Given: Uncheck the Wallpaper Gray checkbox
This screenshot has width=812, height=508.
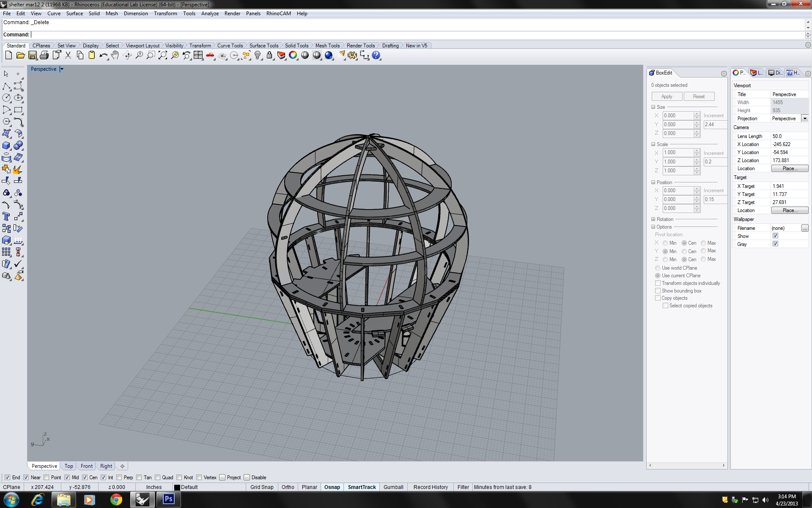Looking at the screenshot, I should [775, 244].
